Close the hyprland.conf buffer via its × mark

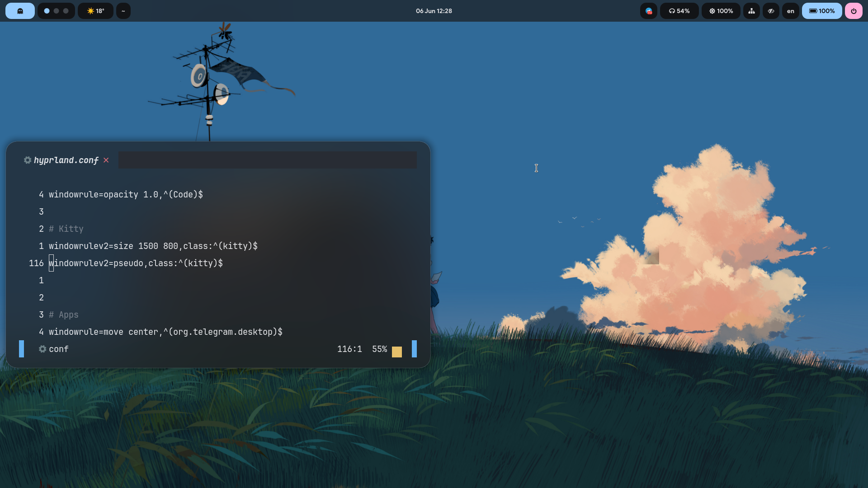(x=106, y=160)
